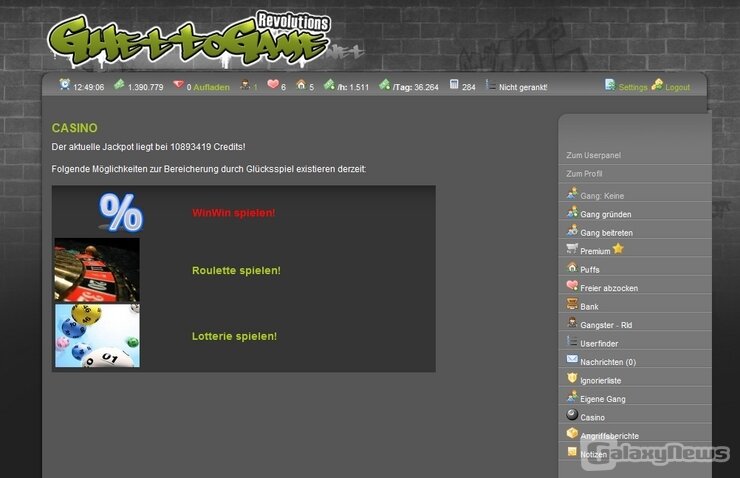
Task: Click the Logout keys icon
Action: (657, 84)
